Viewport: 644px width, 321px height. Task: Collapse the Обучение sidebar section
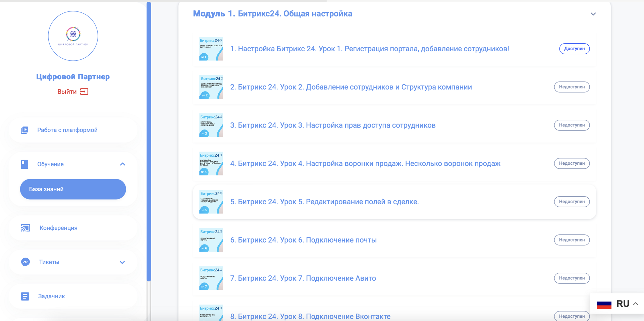(x=122, y=164)
